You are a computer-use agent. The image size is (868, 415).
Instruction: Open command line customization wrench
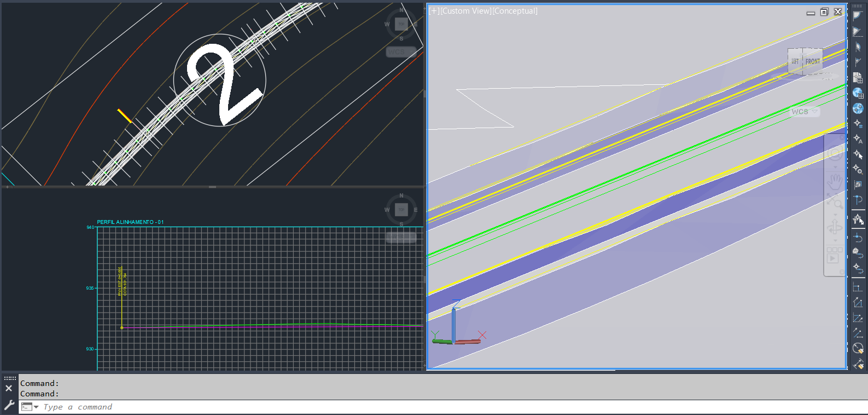point(9,405)
